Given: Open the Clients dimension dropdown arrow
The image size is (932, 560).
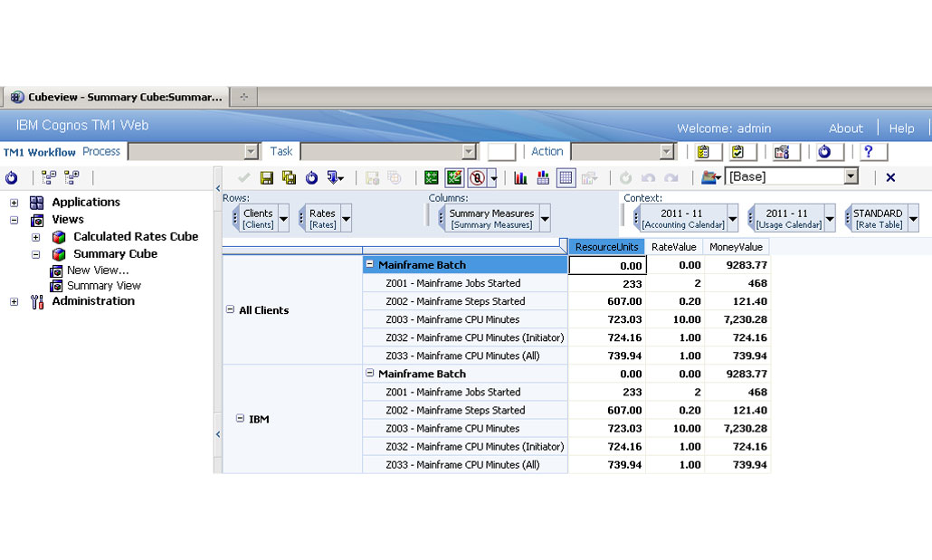Looking at the screenshot, I should point(283,219).
